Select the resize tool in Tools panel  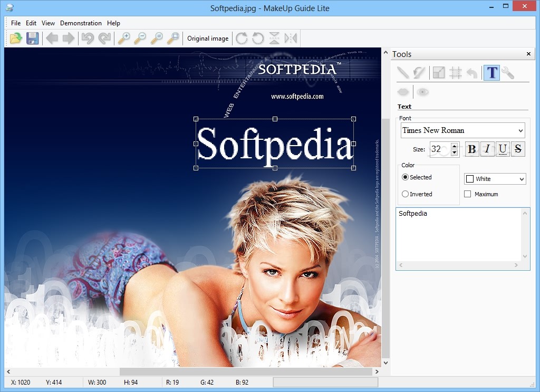click(439, 73)
